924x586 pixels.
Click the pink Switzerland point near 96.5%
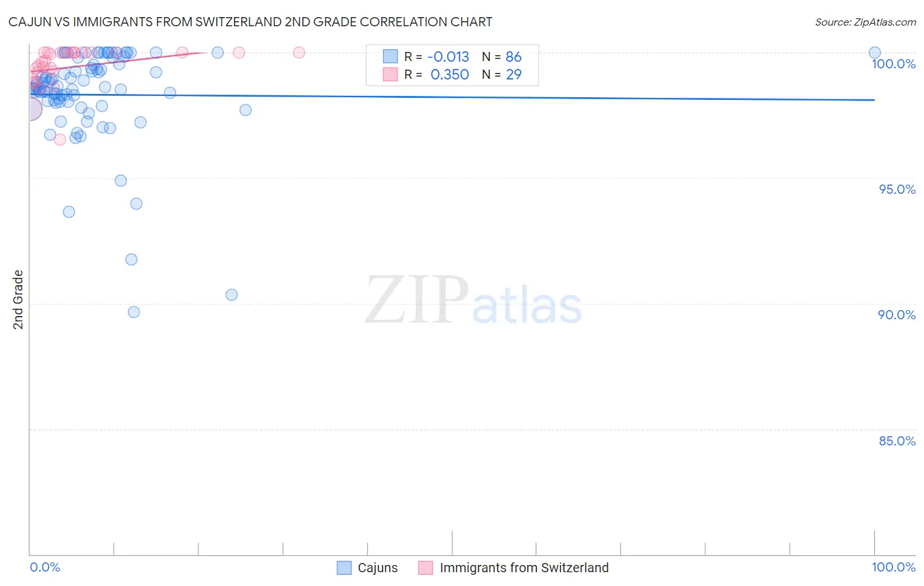[x=60, y=139]
